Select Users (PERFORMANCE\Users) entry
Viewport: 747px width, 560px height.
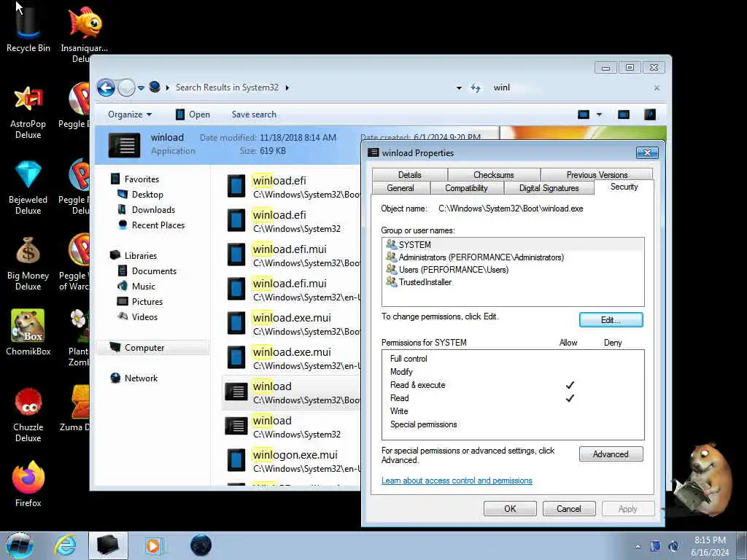[x=513, y=270]
